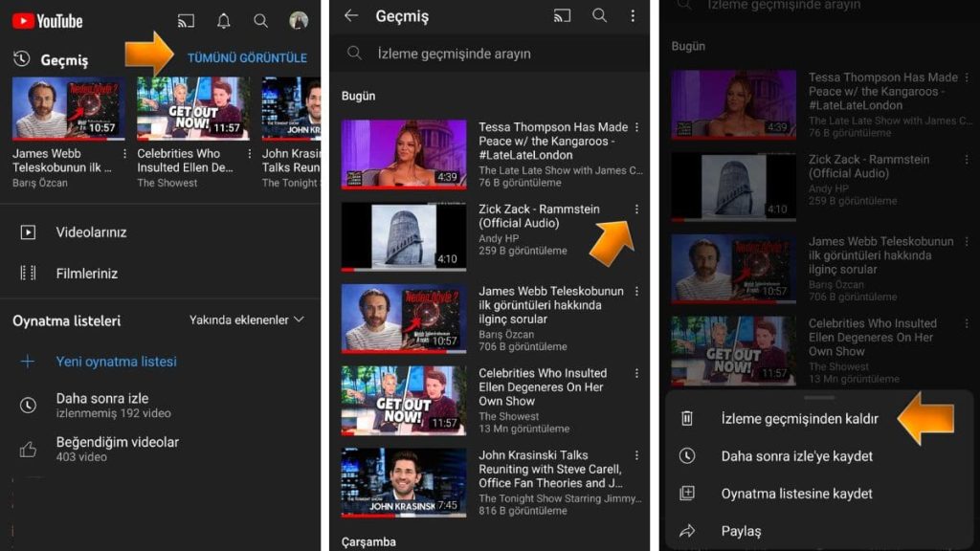Open the account profile avatar
Screen dimensions: 980x551
coord(299,21)
